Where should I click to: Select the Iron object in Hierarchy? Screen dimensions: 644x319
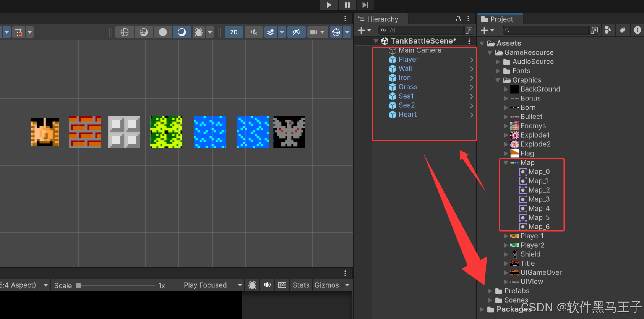[404, 78]
